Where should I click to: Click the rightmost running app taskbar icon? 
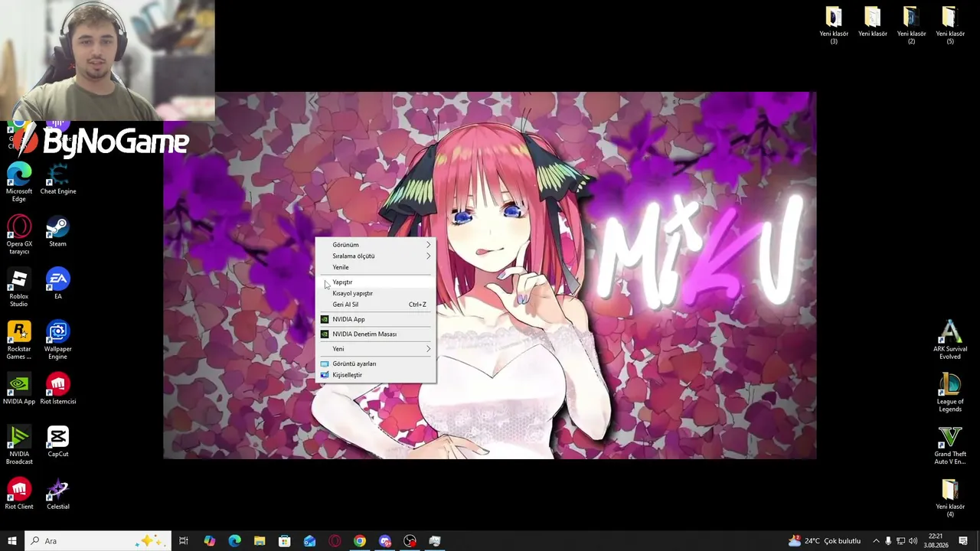pyautogui.click(x=435, y=541)
